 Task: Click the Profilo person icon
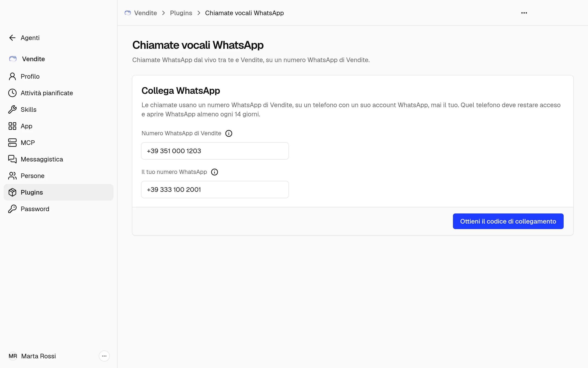pyautogui.click(x=12, y=76)
